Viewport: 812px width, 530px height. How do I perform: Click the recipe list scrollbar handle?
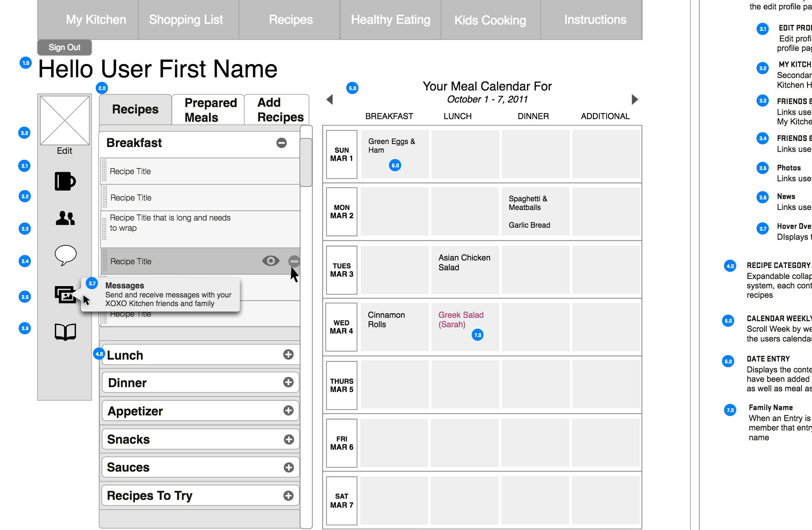(306, 162)
